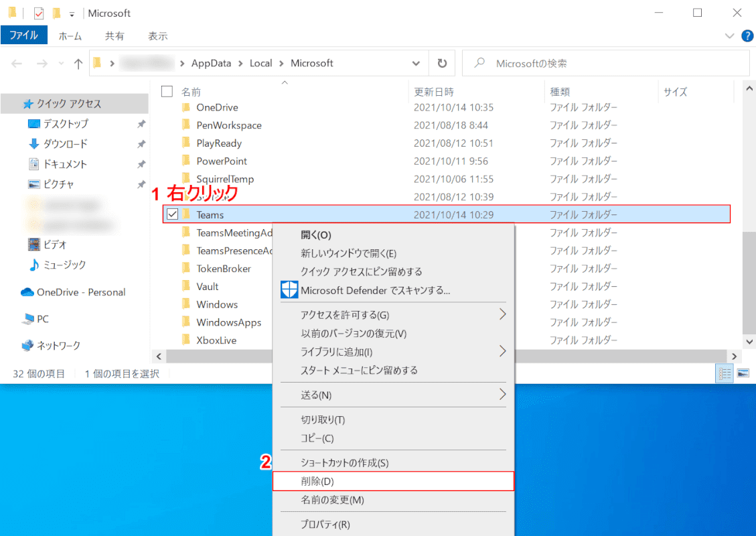Open Documents in Quick Access

65,164
